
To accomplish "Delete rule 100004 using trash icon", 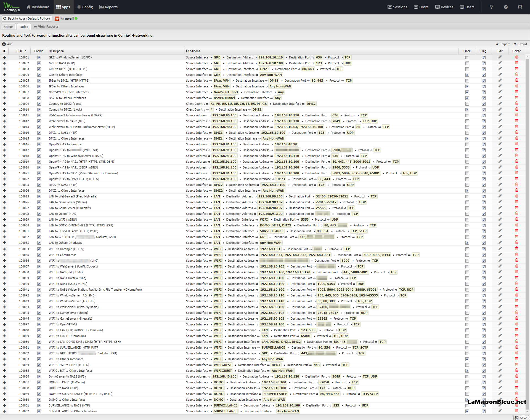I will coord(516,74).
